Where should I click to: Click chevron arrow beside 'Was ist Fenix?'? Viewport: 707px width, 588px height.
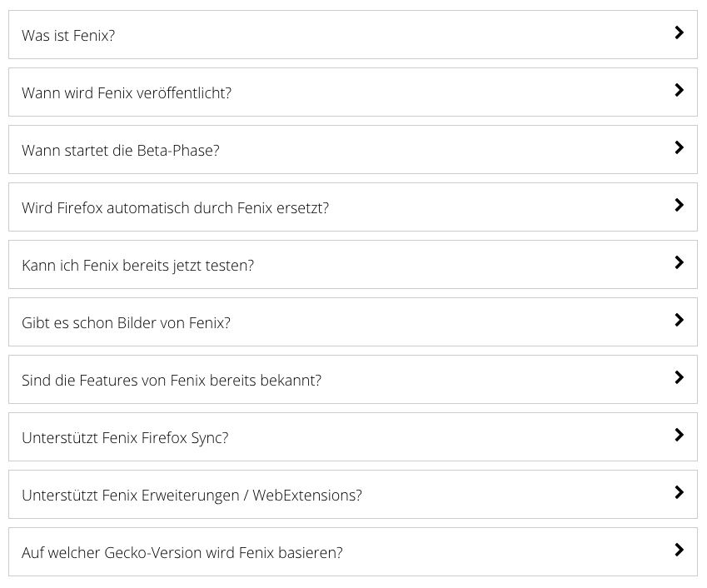point(679,33)
